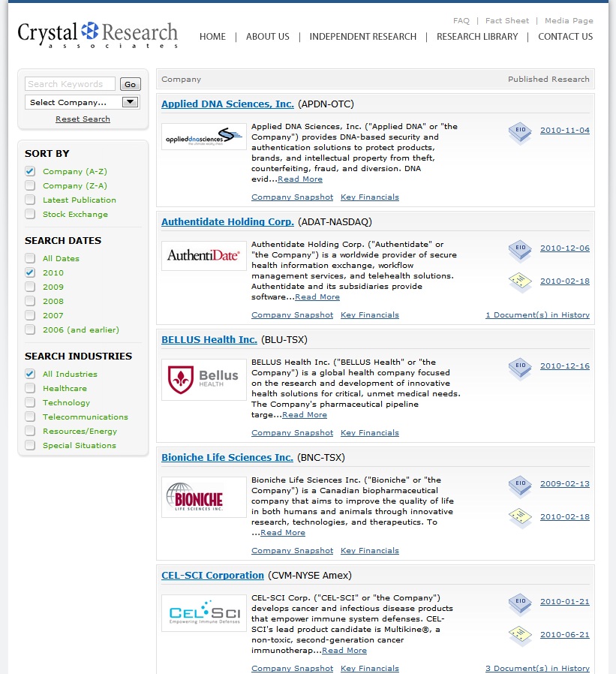Screen dimensions: 616x674
Task: Open BELLUS Health Inc. title link
Action: [x=209, y=339]
